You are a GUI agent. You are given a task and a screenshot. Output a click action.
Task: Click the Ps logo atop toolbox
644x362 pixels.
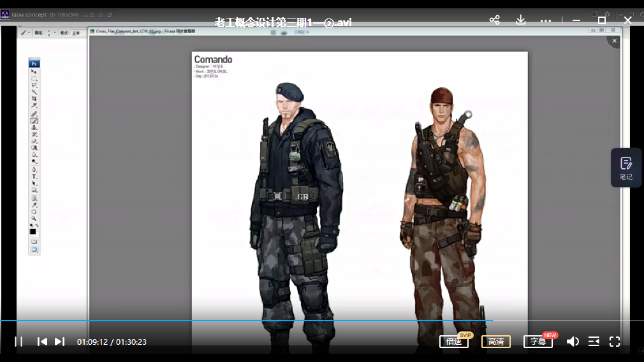[34, 64]
